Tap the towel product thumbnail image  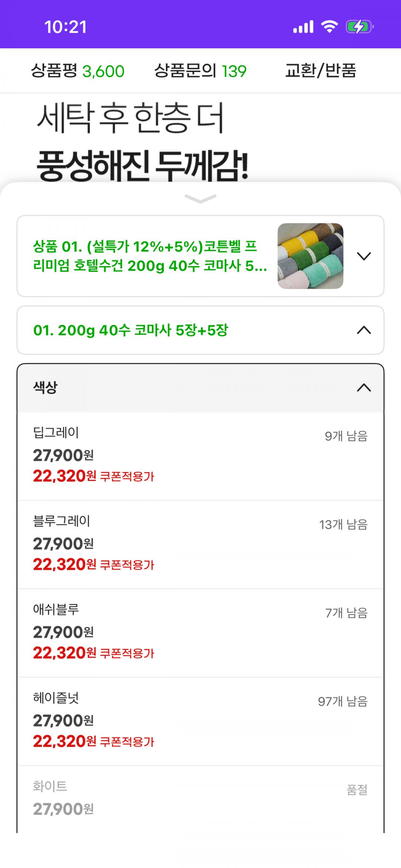tap(310, 256)
